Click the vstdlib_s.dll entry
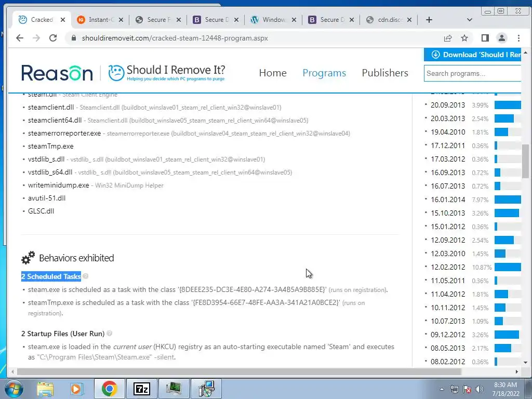The width and height of the screenshot is (532, 399). pyautogui.click(x=46, y=159)
